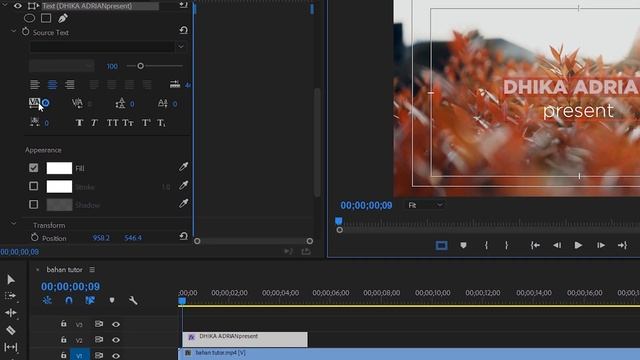The image size is (640, 360).
Task: Open the Shadow color swatch
Action: click(x=59, y=204)
